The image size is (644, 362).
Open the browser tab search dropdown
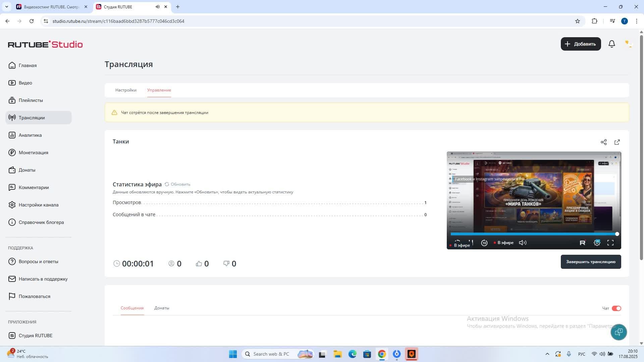point(6,7)
